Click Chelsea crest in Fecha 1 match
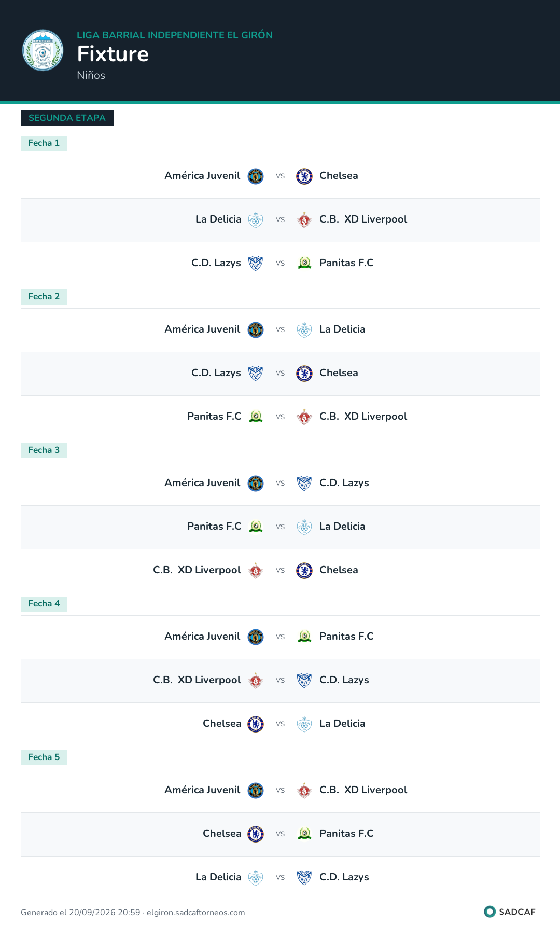This screenshot has width=560, height=939. (x=304, y=176)
